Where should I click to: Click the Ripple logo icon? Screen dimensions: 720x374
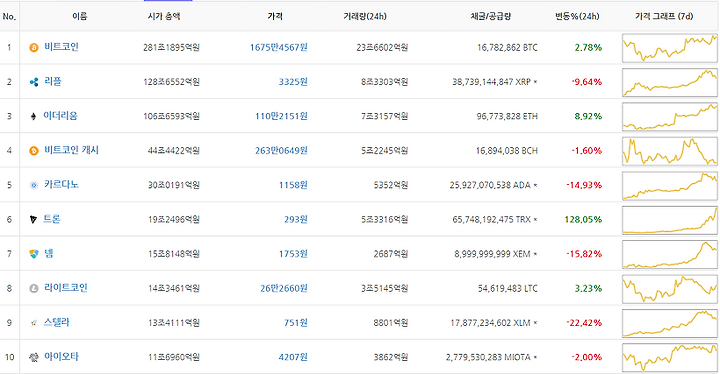[x=34, y=82]
